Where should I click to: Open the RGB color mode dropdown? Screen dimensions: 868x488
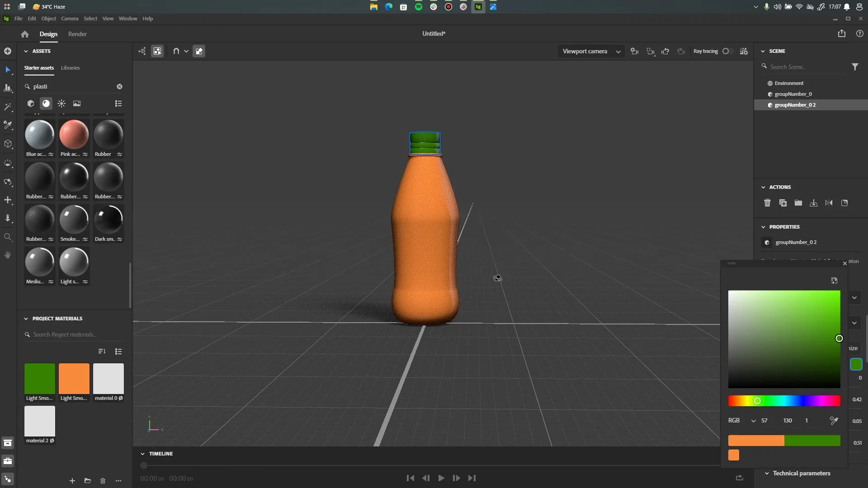[741, 421]
